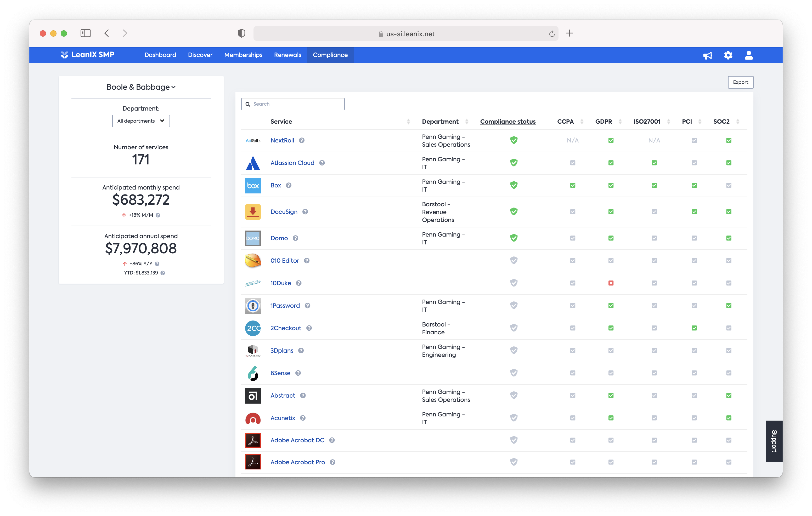Open the announcements megaphone icon
The width and height of the screenshot is (812, 516).
click(707, 55)
